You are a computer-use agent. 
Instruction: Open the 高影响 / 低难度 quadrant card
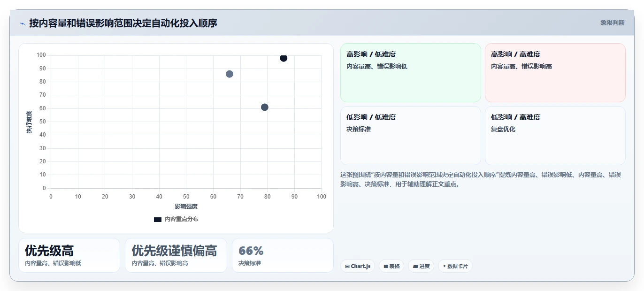[411, 73]
